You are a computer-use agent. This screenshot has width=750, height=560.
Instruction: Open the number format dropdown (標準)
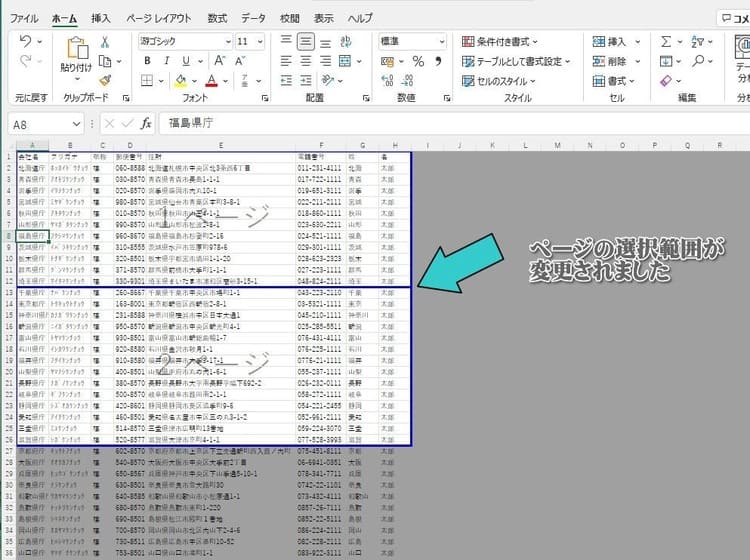pyautogui.click(x=442, y=42)
